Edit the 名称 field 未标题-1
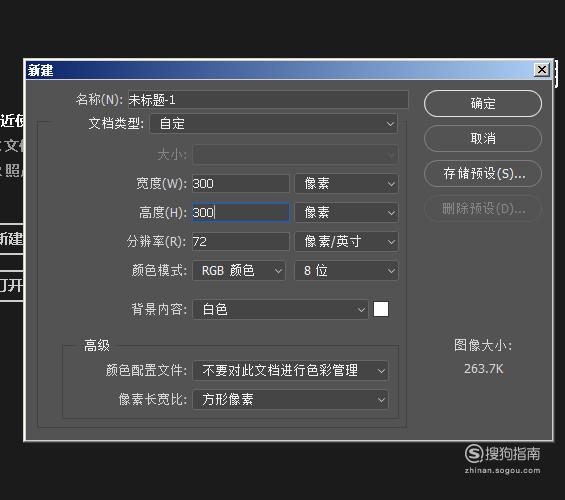 tap(268, 99)
